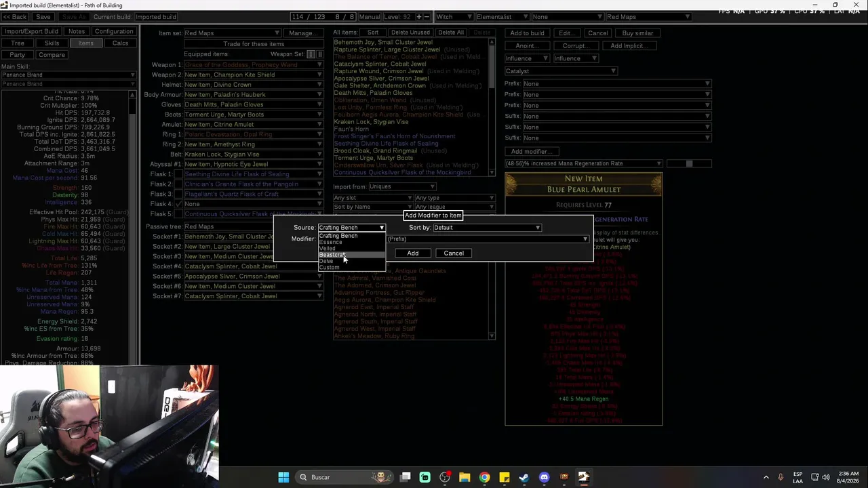This screenshot has height=488, width=868.
Task: Click the Back button
Action: click(15, 17)
